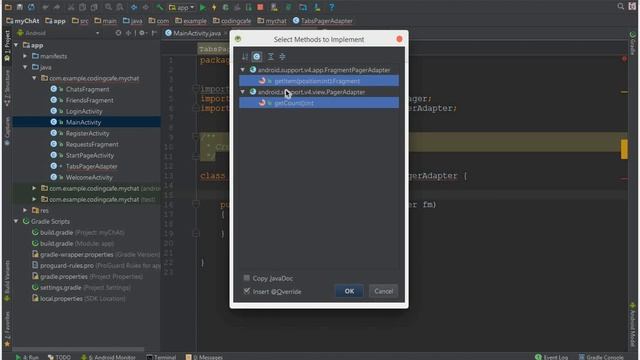The image size is (640, 360).
Task: Enable the Copy JavaDoc checkbox
Action: (247, 278)
